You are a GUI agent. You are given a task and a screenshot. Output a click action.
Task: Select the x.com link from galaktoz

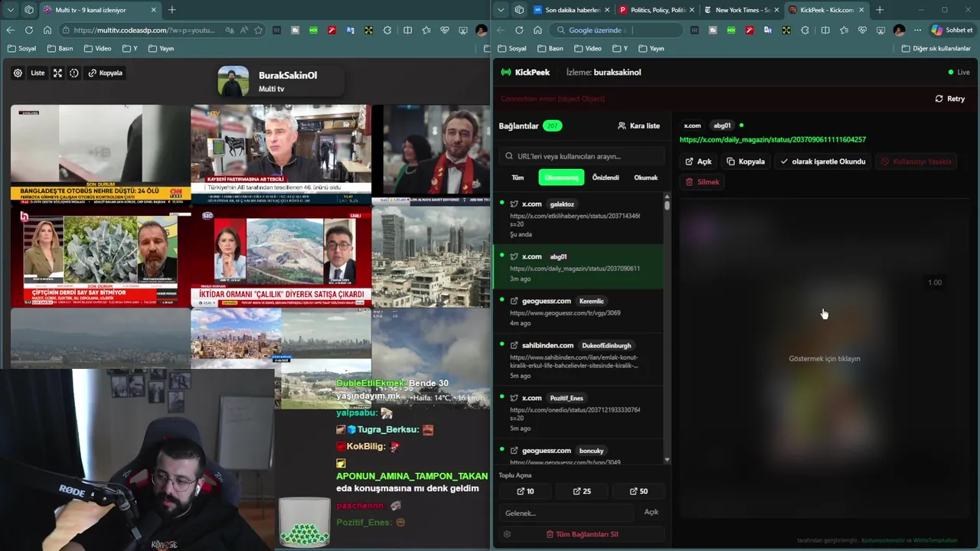click(579, 218)
